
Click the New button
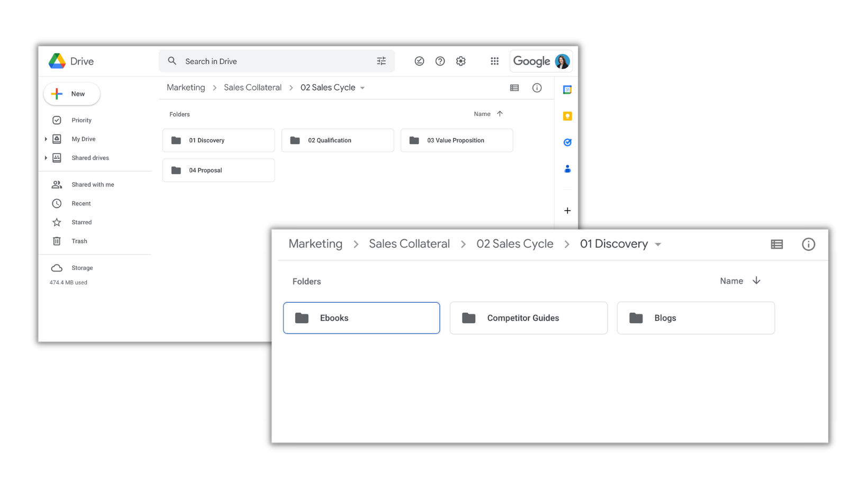(71, 94)
